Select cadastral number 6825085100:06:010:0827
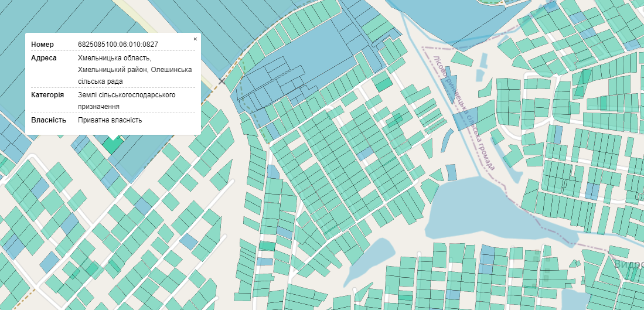 click(x=118, y=45)
